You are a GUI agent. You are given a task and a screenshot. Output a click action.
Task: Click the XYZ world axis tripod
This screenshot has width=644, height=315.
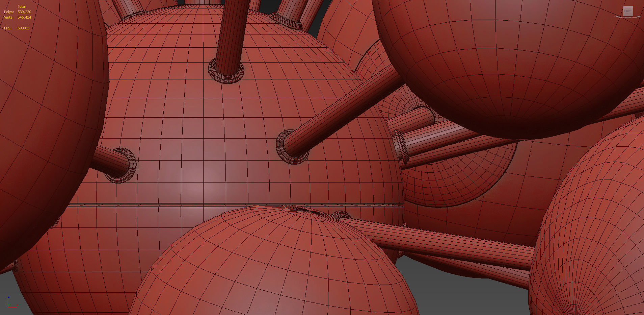[x=12, y=302]
